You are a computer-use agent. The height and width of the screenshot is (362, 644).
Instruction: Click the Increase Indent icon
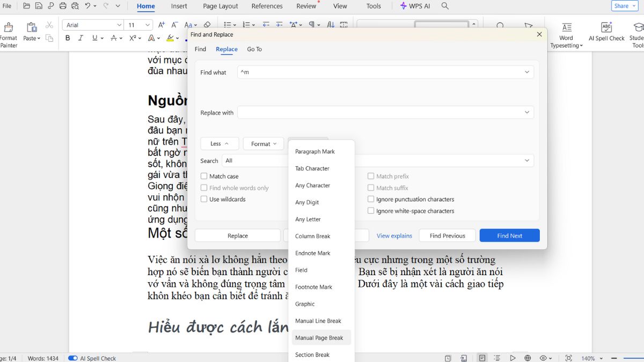click(x=279, y=25)
